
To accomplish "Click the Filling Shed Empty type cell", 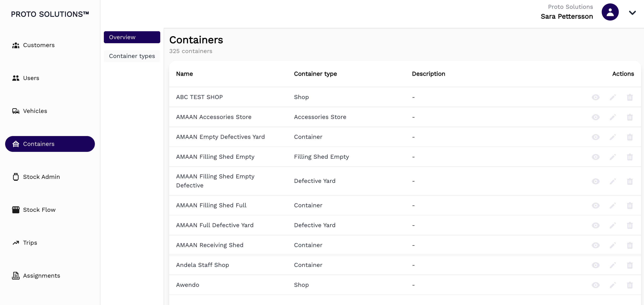I will coord(321,157).
